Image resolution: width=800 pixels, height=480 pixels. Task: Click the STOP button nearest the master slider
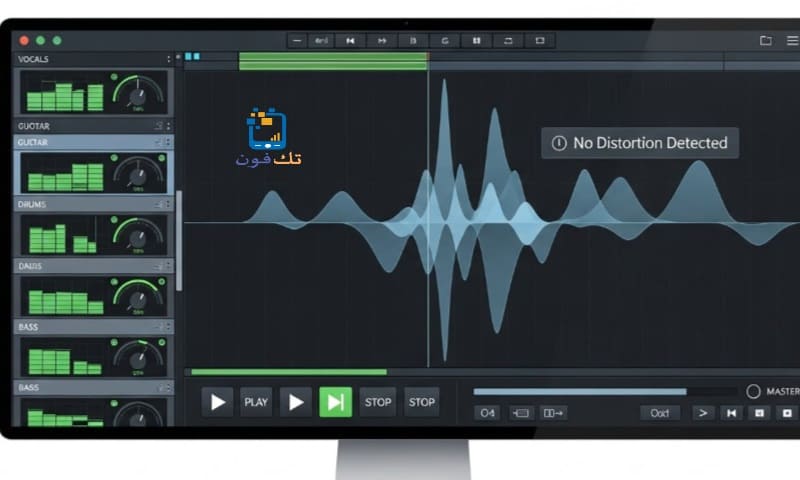tap(421, 402)
